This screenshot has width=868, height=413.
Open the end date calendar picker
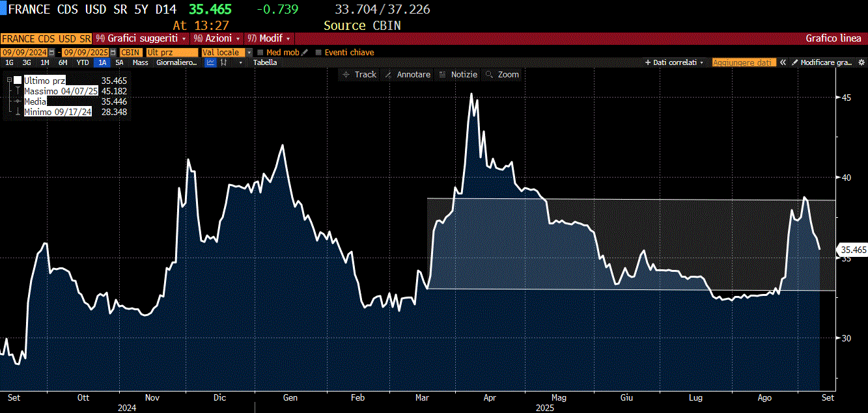pyautogui.click(x=113, y=52)
